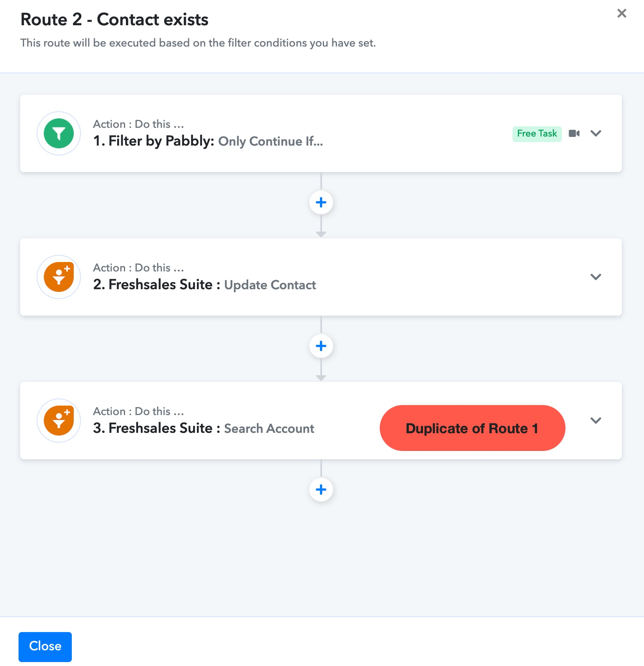Click the Freshsales Suite icon on step 3
The height and width of the screenshot is (666, 644).
[59, 421]
